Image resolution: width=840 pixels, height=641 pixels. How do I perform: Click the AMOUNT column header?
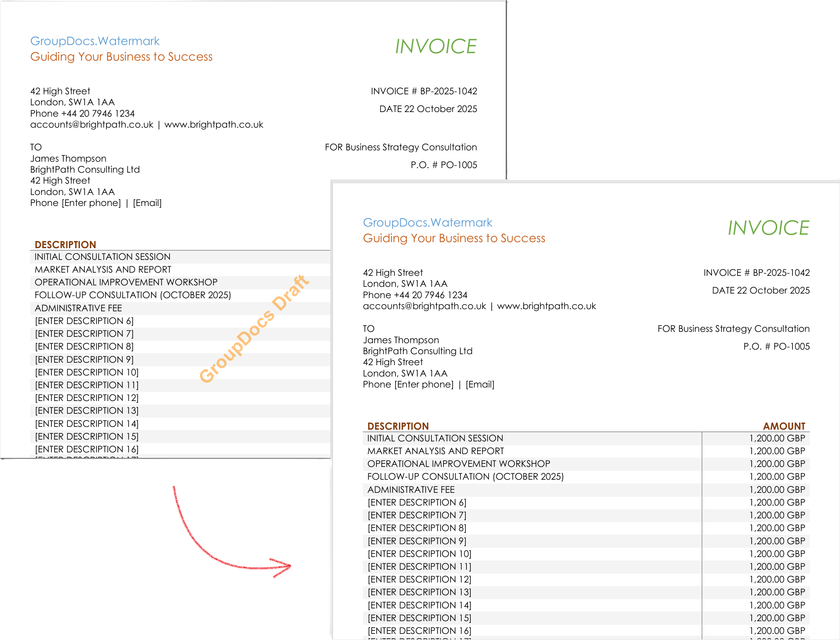(x=784, y=426)
